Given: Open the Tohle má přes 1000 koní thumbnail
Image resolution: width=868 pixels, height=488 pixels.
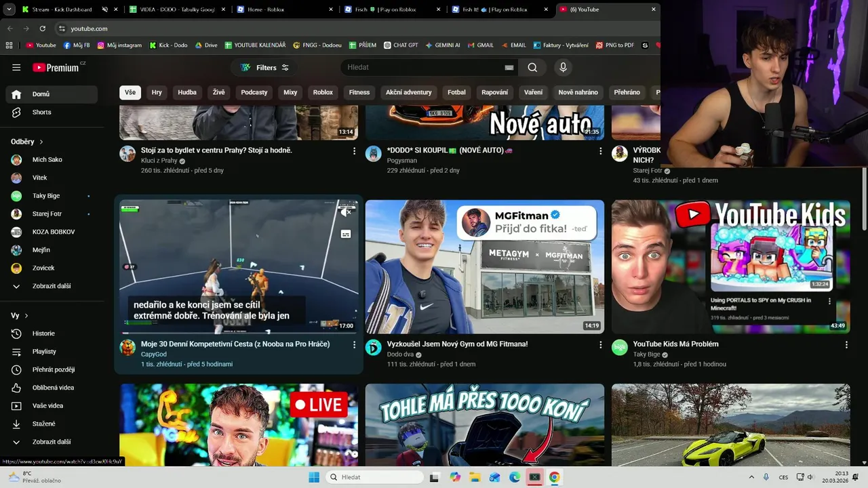Looking at the screenshot, I should tap(485, 425).
